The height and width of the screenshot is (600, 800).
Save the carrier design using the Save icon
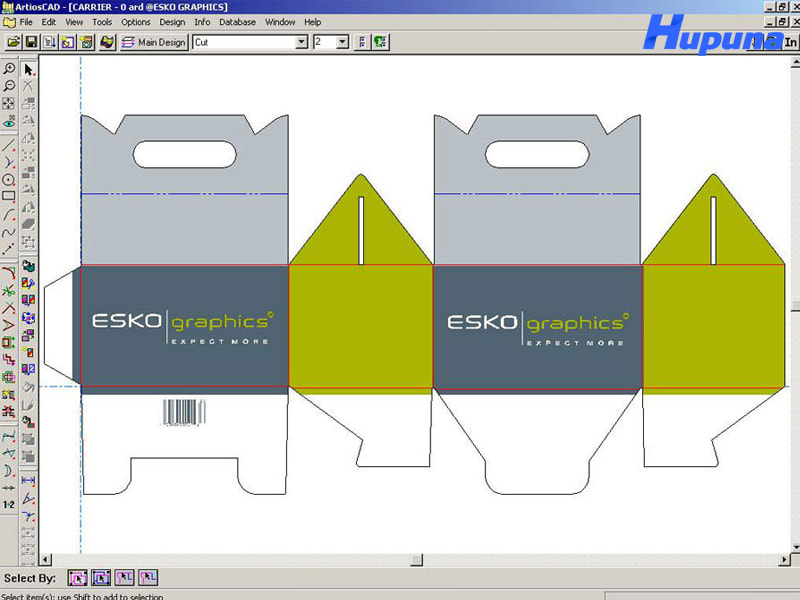(x=33, y=42)
